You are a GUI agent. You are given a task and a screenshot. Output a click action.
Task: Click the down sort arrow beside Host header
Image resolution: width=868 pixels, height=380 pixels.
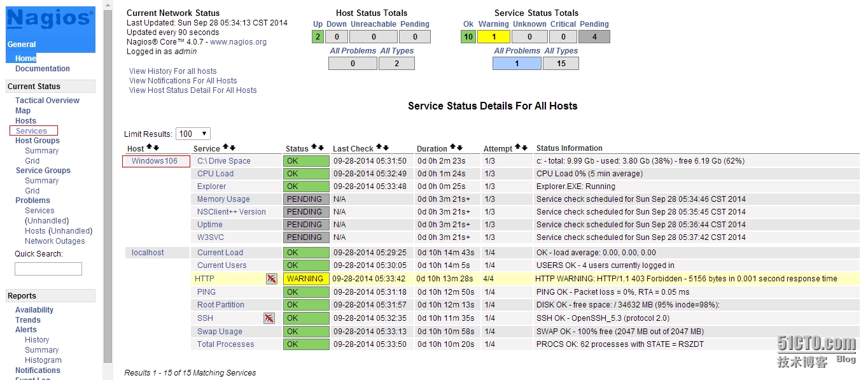[x=156, y=148]
